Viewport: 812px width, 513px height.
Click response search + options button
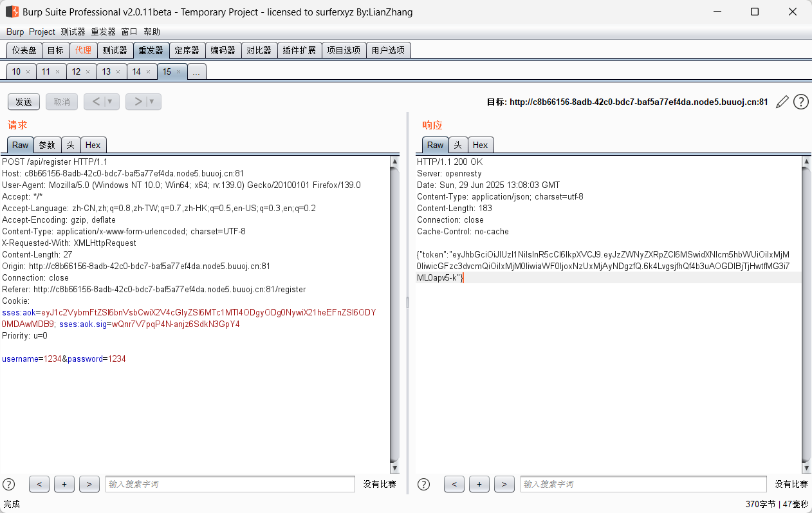pos(479,484)
